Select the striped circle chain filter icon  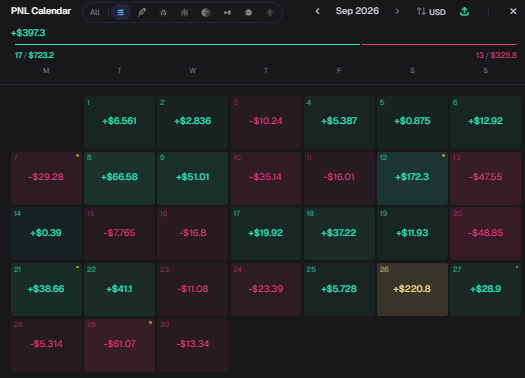(x=206, y=12)
